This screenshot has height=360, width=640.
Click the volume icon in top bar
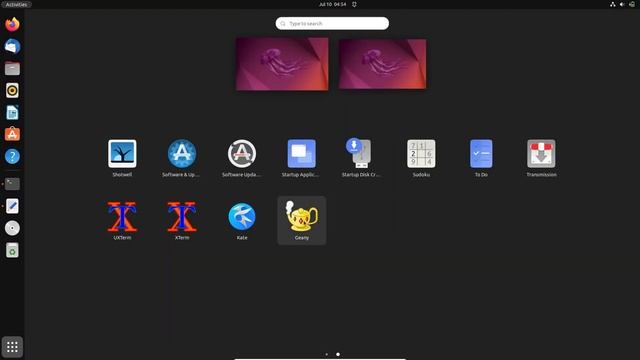(622, 4)
